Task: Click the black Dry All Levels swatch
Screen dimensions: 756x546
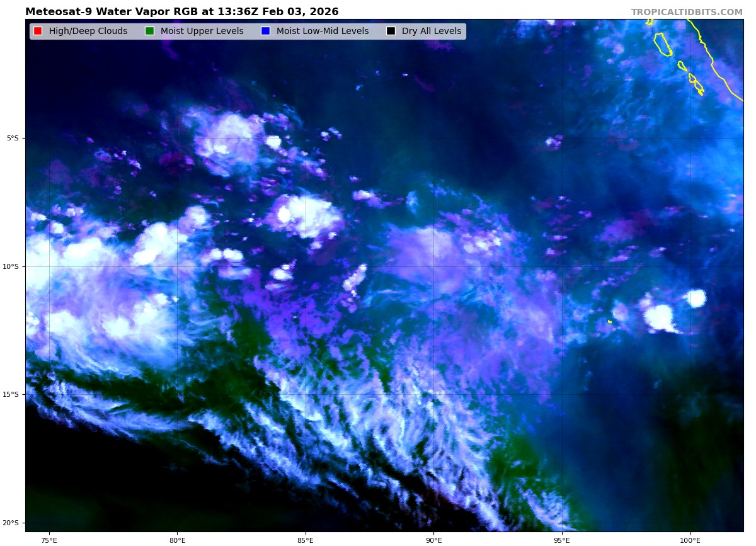Action: (391, 31)
